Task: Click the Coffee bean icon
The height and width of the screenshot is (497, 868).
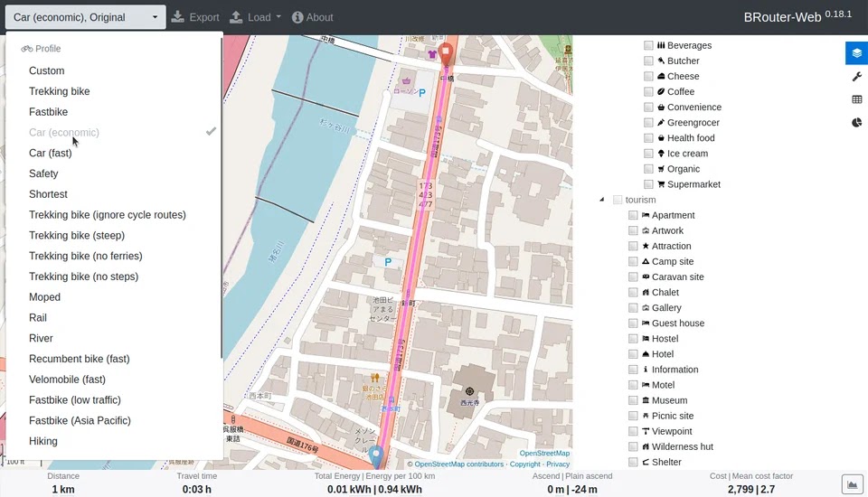Action: 661,91
